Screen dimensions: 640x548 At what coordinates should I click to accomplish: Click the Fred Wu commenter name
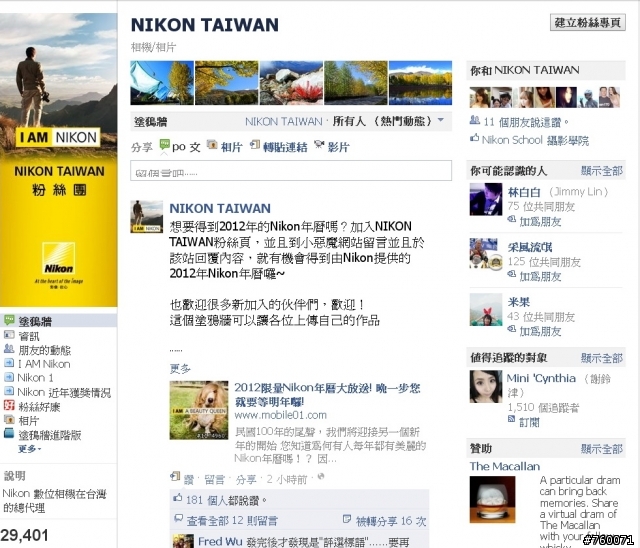point(220,541)
